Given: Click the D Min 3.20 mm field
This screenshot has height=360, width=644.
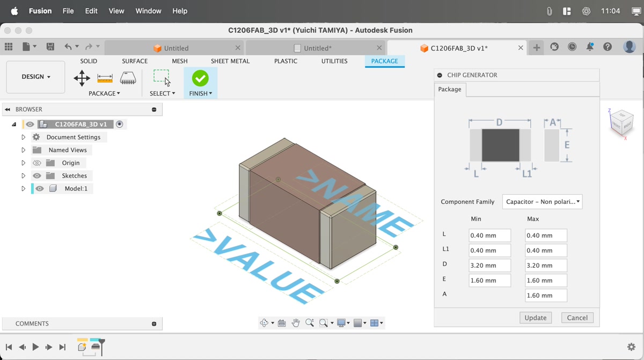Looking at the screenshot, I should 489,266.
